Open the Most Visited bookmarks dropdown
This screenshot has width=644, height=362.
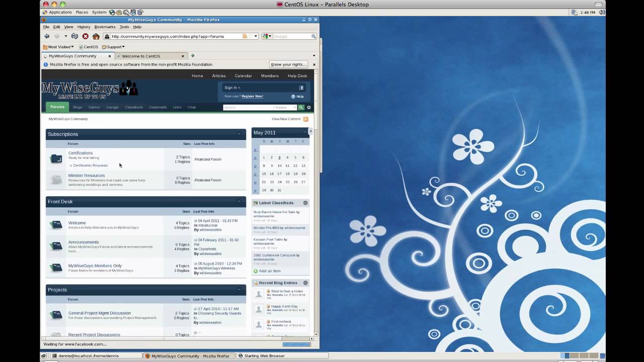(x=58, y=47)
